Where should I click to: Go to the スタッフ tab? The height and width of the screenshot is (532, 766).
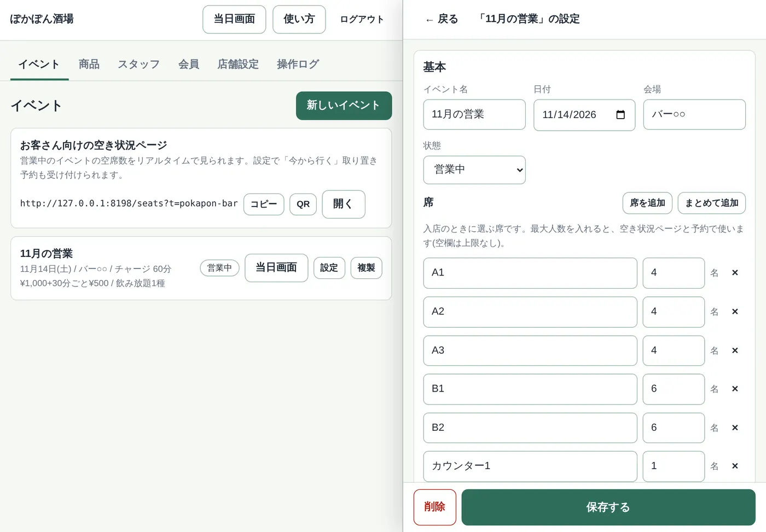[139, 65]
